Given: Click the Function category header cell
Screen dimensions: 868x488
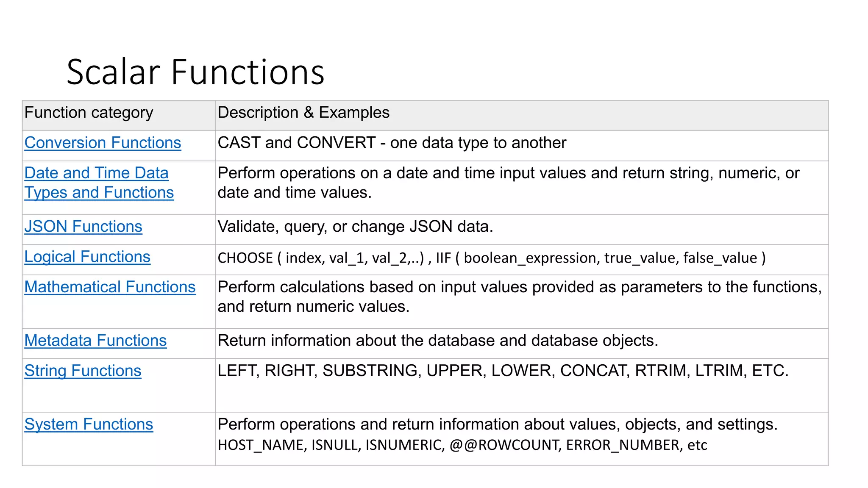Looking at the screenshot, I should pyautogui.click(x=119, y=116).
